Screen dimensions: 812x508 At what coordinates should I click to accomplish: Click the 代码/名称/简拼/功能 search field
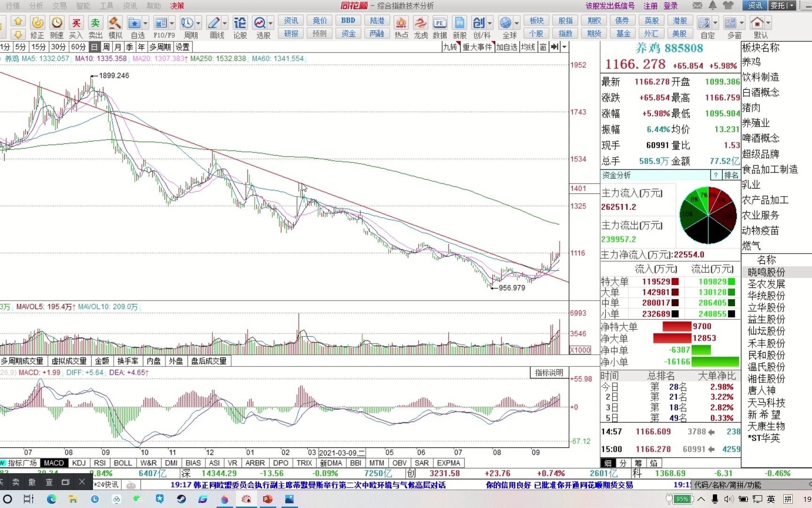tap(751, 485)
